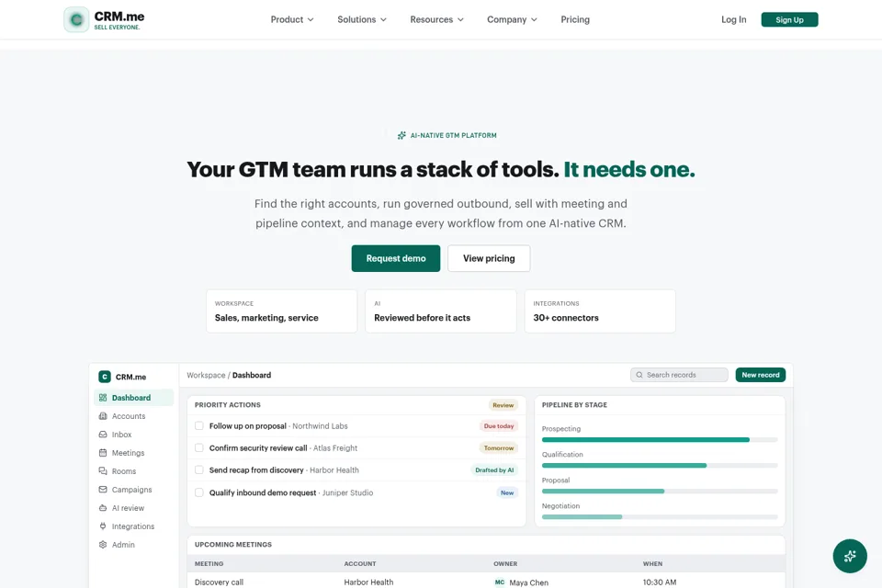
Task: Open Meetings label in the sidebar
Action: pyautogui.click(x=128, y=453)
